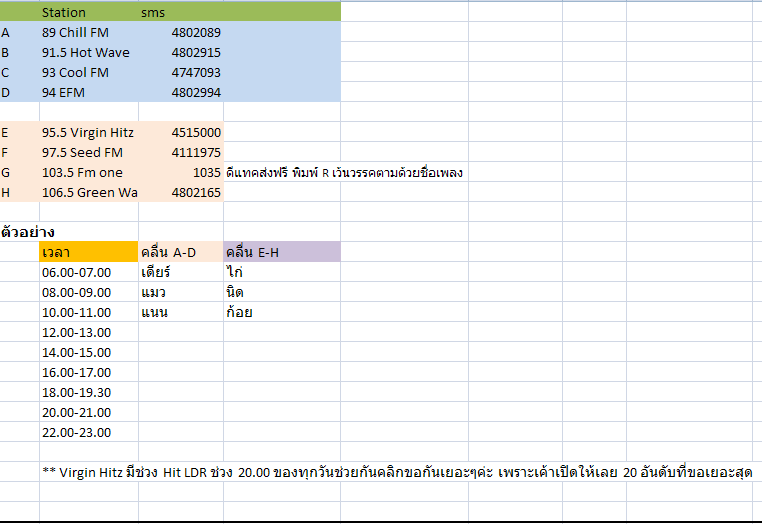762x524 pixels.
Task: Select the cell containing 1035
Action: click(x=181, y=172)
